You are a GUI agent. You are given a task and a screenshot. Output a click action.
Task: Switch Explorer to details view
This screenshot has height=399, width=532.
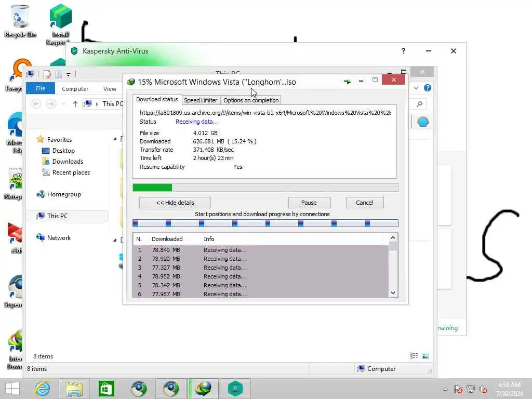coord(414,356)
